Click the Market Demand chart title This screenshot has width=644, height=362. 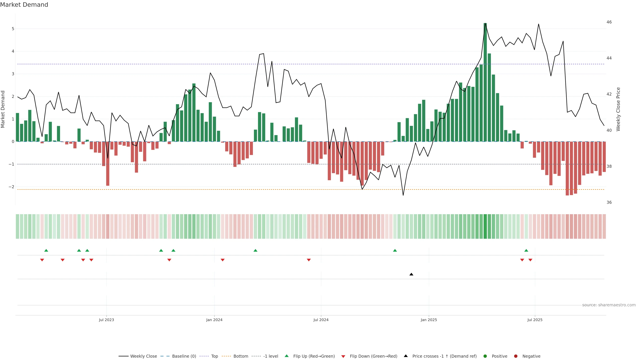(24, 5)
